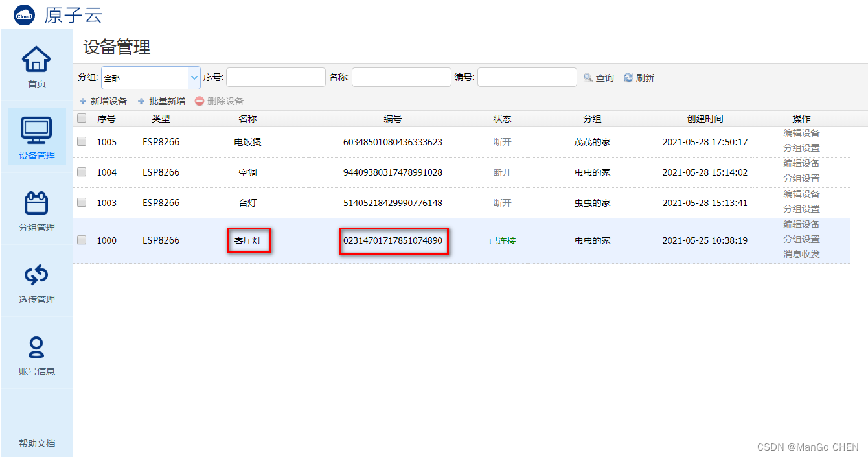Click the 设备管理 page heading
Viewport: 868px width, 457px height.
tap(117, 47)
